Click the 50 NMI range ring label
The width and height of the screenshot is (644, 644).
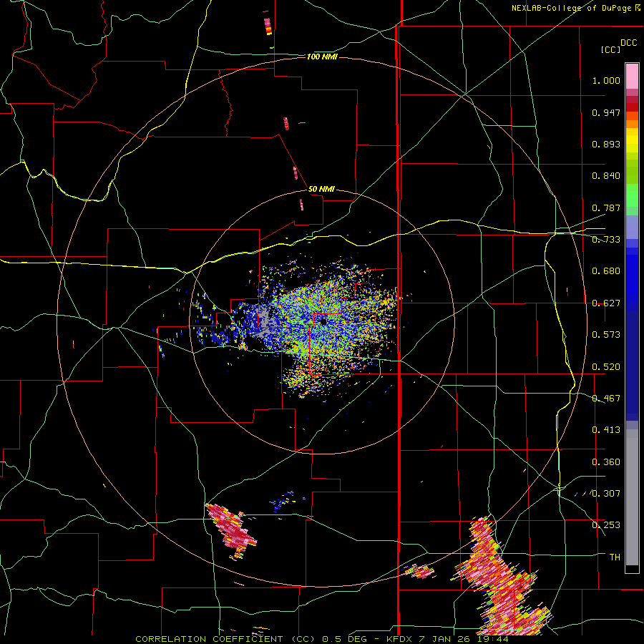[321, 189]
